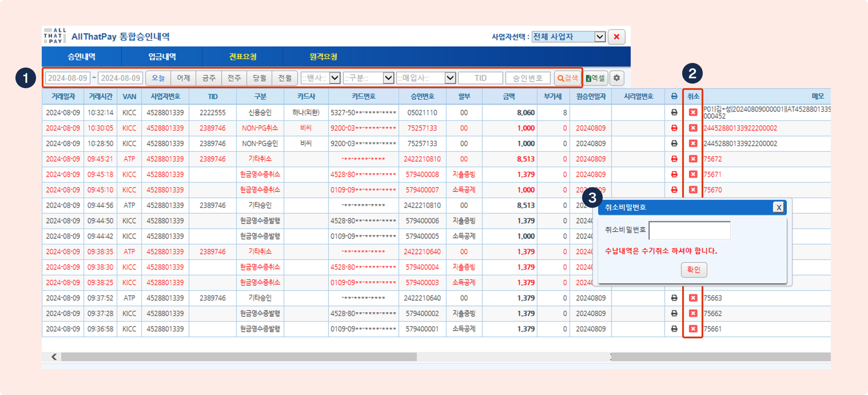Click red printer icon on the 10:30:05 NON-PG취소 row

tap(674, 128)
